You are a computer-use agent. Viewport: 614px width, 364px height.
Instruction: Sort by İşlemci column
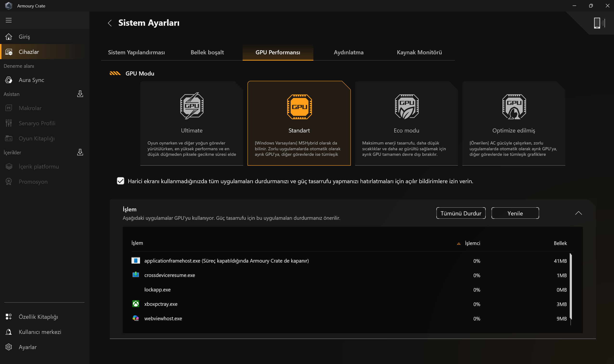pos(472,243)
